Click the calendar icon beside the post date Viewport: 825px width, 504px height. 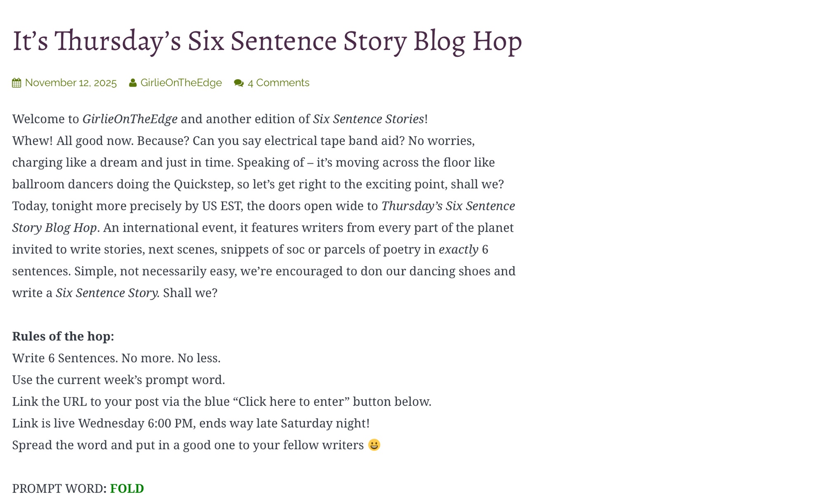tap(16, 83)
